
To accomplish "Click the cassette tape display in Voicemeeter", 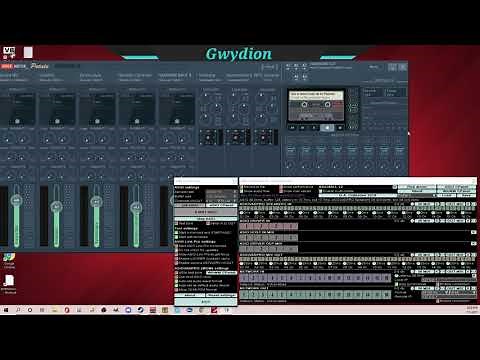I will click(316, 106).
